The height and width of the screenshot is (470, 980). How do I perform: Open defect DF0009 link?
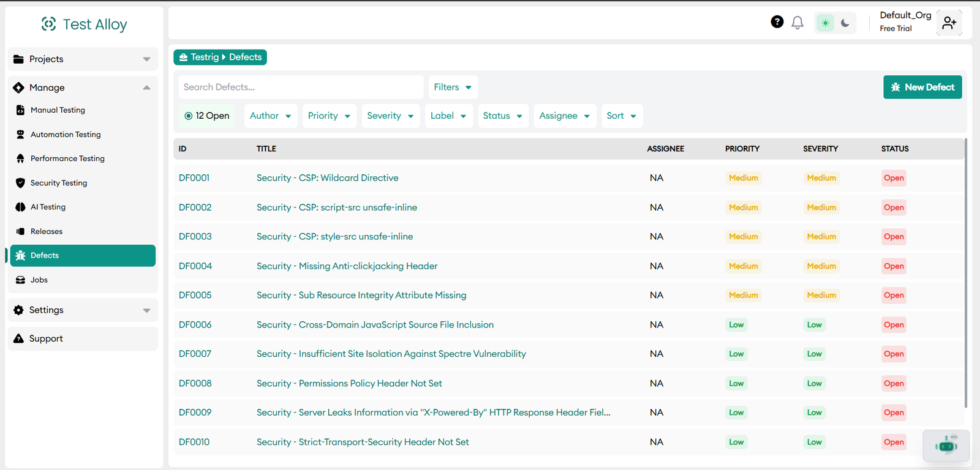tap(195, 413)
